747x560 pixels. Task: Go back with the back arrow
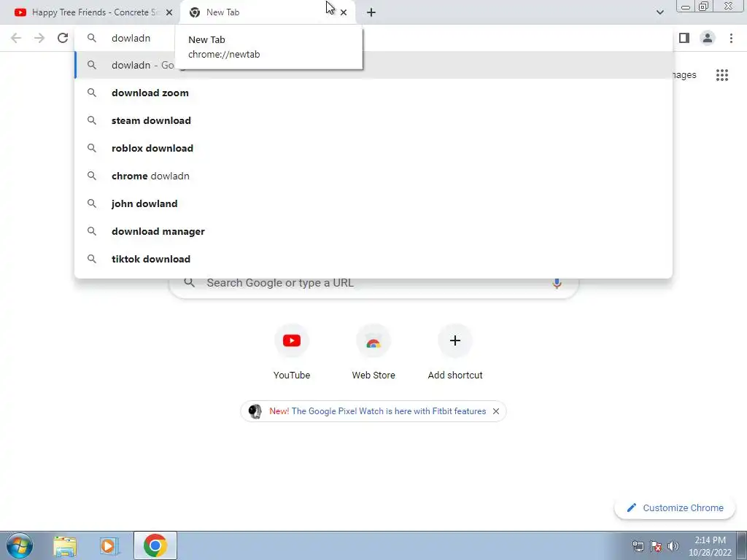coord(16,38)
